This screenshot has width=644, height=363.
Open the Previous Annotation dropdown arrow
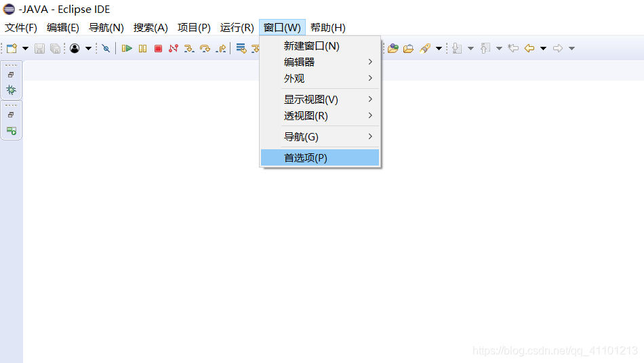(x=499, y=48)
